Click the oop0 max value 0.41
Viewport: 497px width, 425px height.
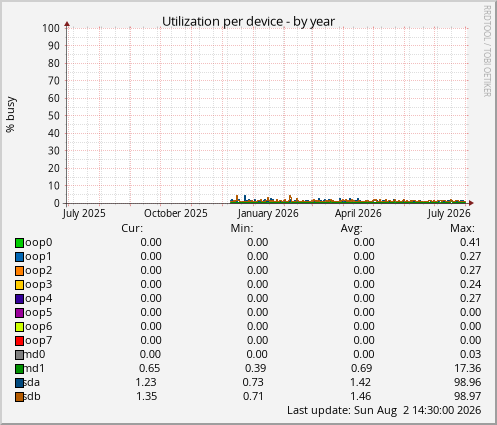point(470,242)
